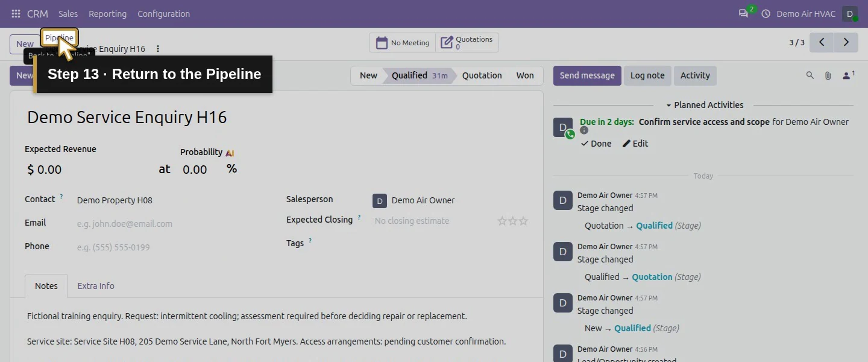The image size is (868, 362).
Task: Select the Quotation stage in status bar
Action: [482, 75]
